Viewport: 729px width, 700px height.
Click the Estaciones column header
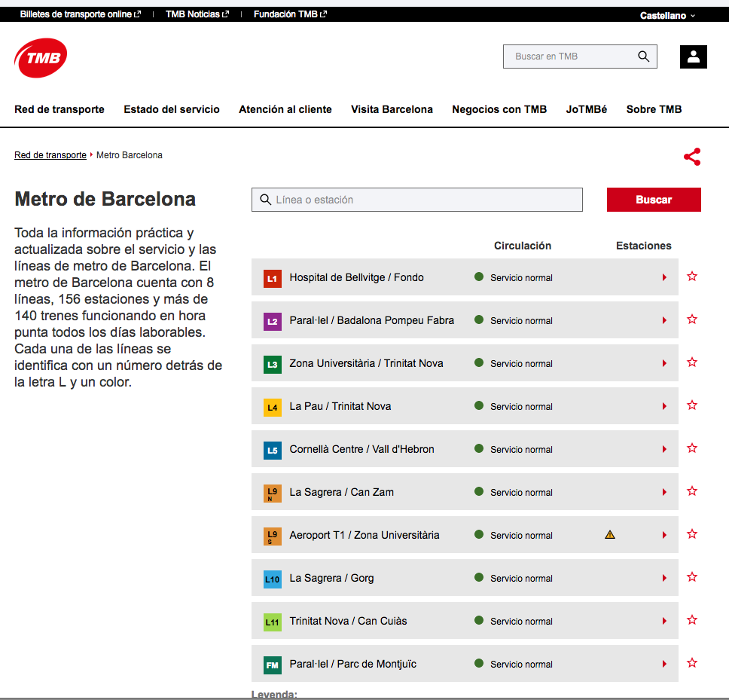point(643,246)
